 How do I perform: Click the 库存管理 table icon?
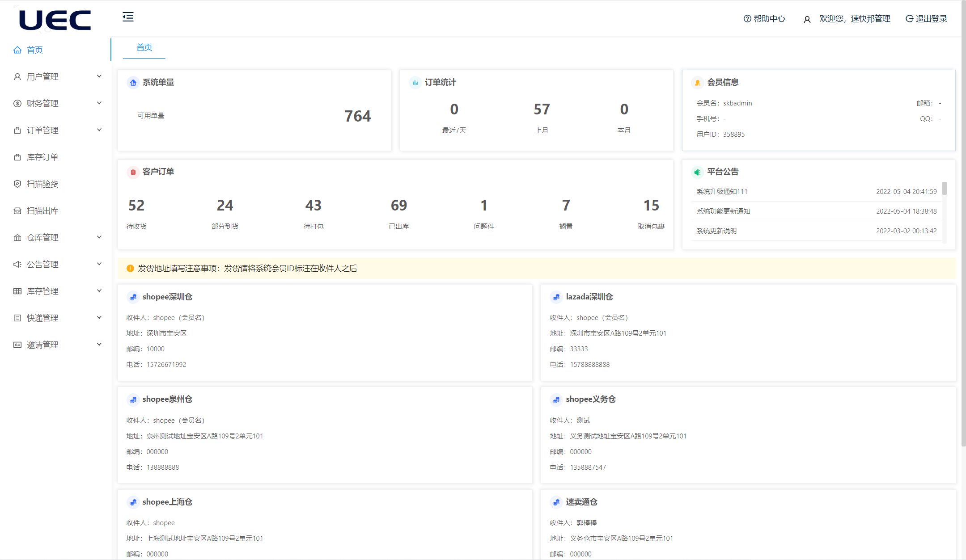(x=17, y=291)
